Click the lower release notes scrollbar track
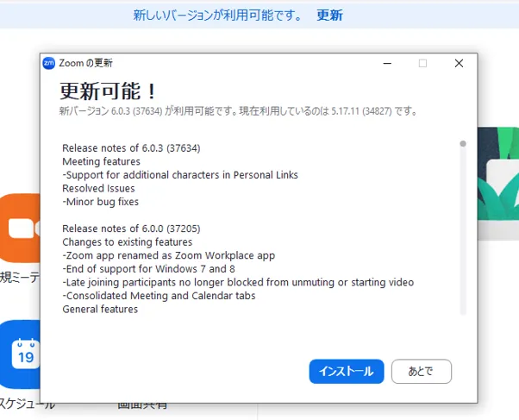Viewport: 519px width, 420px height. tap(463, 259)
